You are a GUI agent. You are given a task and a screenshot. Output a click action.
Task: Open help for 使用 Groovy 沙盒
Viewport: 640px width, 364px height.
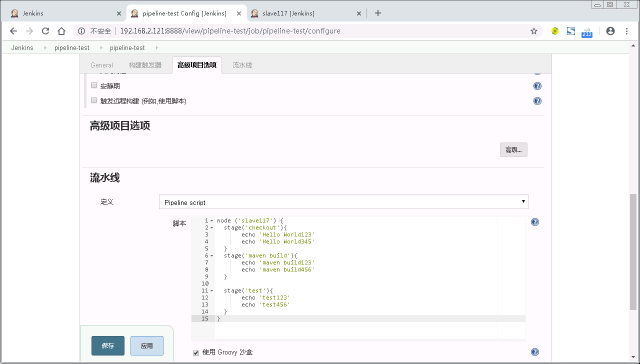[x=535, y=352]
